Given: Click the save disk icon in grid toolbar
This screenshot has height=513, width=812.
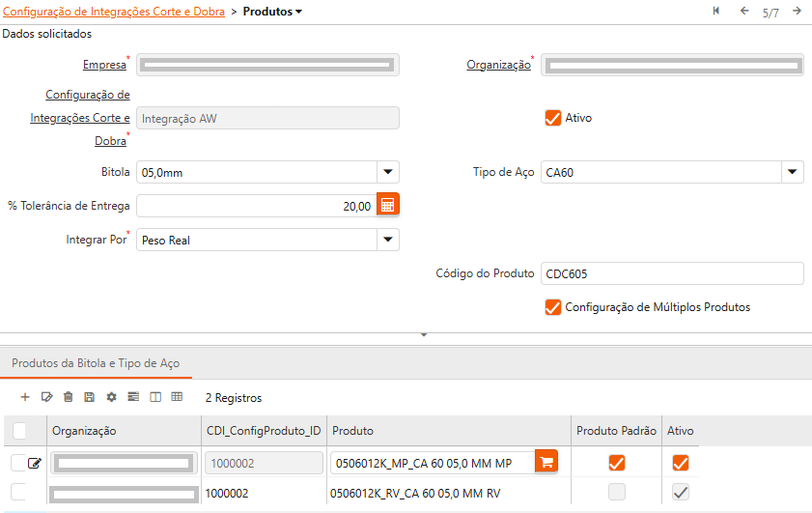Looking at the screenshot, I should (90, 397).
